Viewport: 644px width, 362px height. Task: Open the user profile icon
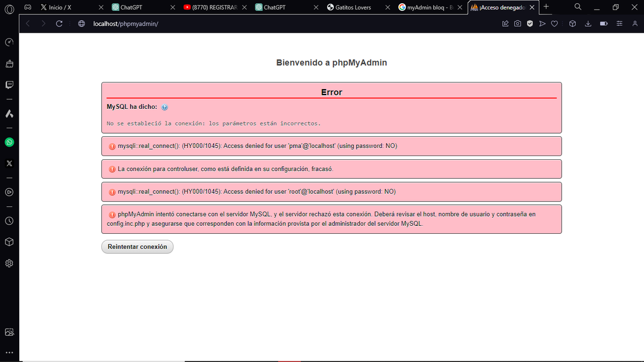[635, 24]
